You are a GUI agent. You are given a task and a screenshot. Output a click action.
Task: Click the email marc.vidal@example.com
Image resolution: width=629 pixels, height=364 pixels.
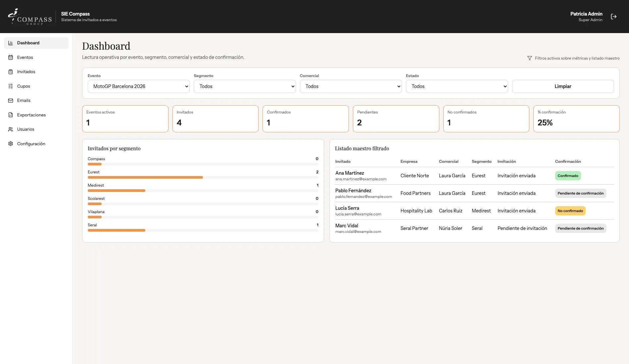(358, 232)
